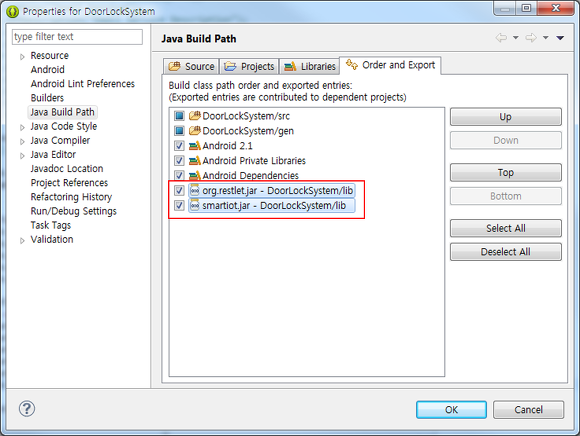The image size is (580, 436).
Task: Expand the Java Editor node
Action: click(22, 156)
